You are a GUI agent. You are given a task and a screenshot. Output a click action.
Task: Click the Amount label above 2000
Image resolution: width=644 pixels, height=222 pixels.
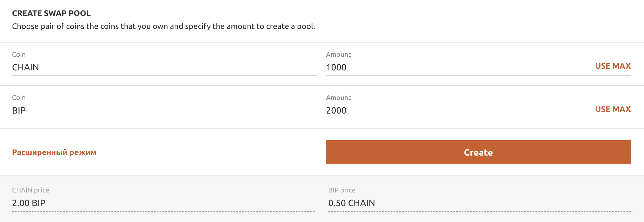338,98
